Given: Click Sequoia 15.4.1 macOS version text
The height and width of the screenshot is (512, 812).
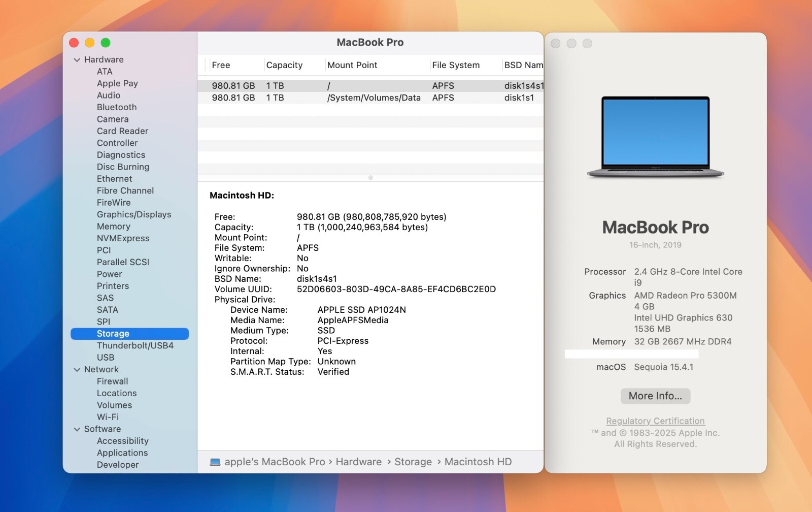Looking at the screenshot, I should 663,367.
